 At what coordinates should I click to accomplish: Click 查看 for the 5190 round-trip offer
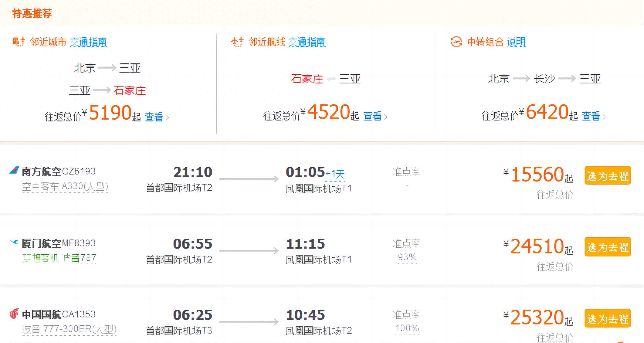(154, 117)
